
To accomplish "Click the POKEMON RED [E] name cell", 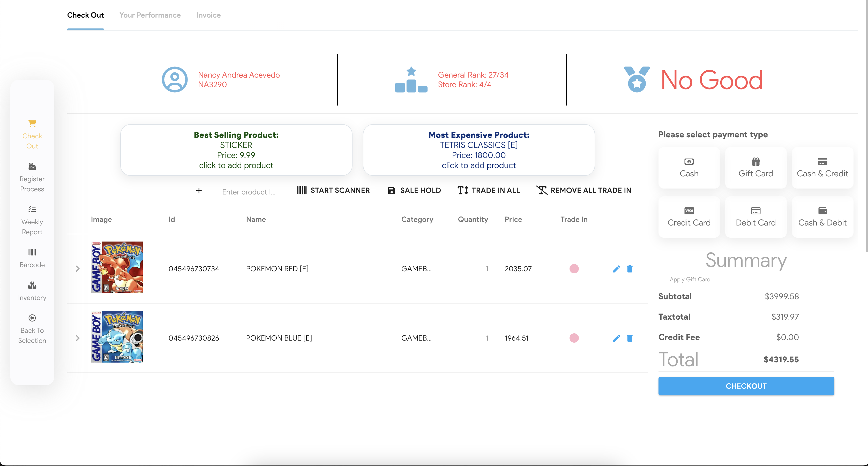I will point(277,269).
